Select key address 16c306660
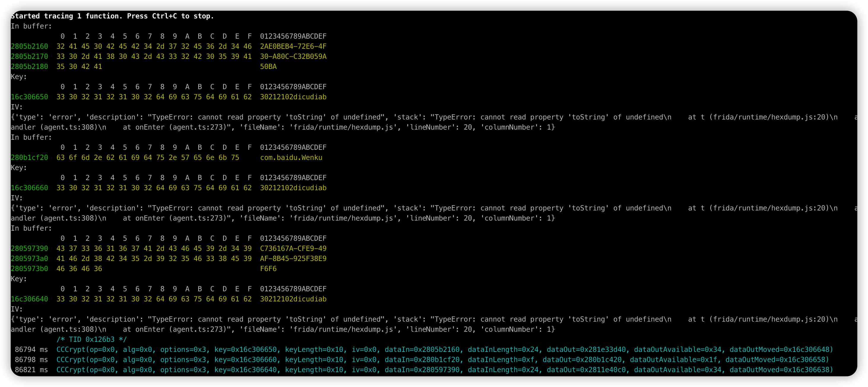The width and height of the screenshot is (868, 387). click(29, 188)
